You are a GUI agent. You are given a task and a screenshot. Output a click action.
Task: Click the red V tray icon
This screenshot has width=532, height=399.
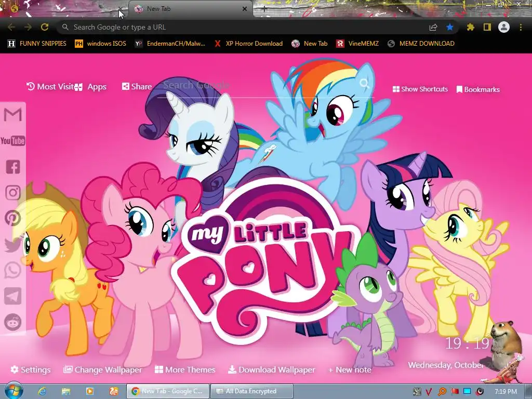coord(429,392)
